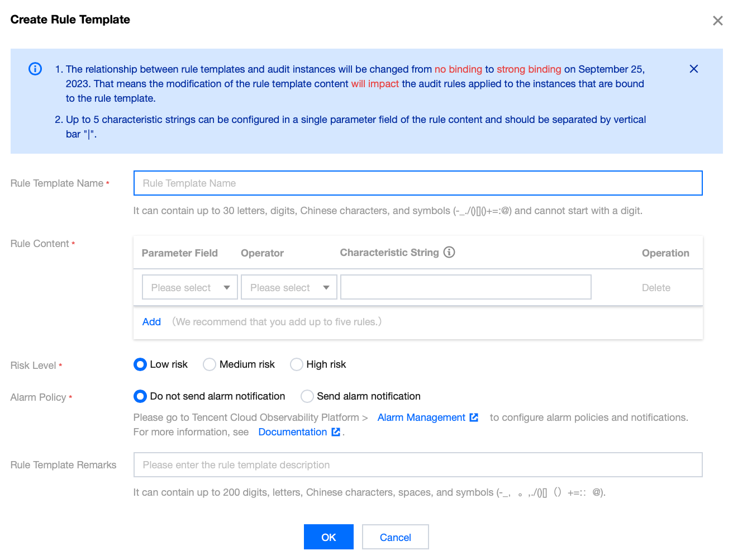This screenshot has height=560, width=733.
Task: Delete the rule content row
Action: (656, 288)
